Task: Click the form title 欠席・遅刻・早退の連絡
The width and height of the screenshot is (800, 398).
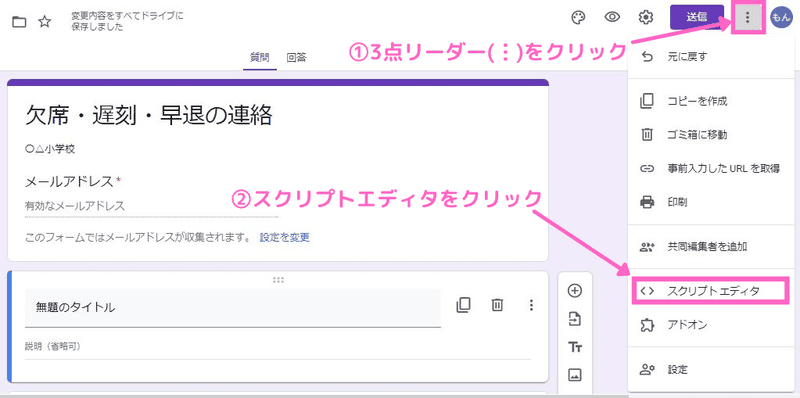Action: tap(148, 116)
